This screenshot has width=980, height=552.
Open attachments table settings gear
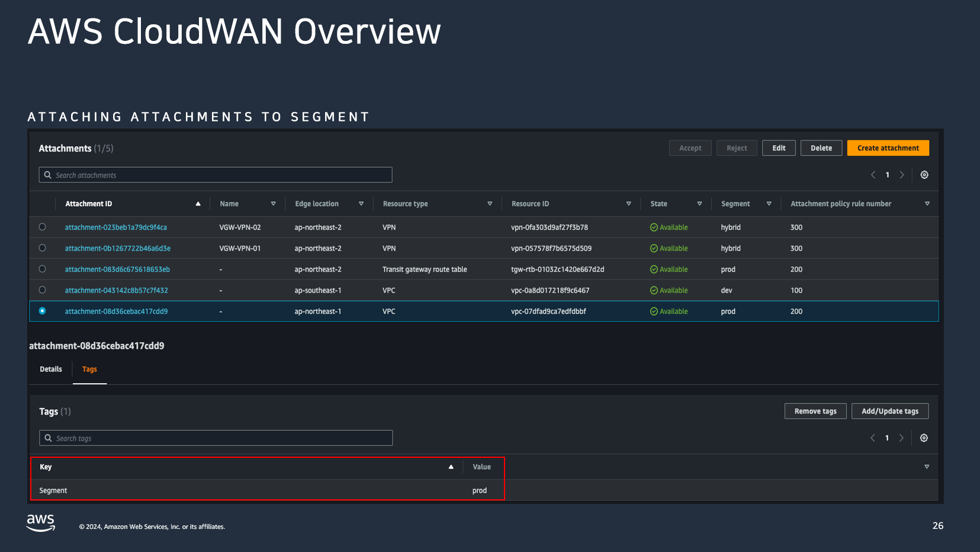(924, 175)
